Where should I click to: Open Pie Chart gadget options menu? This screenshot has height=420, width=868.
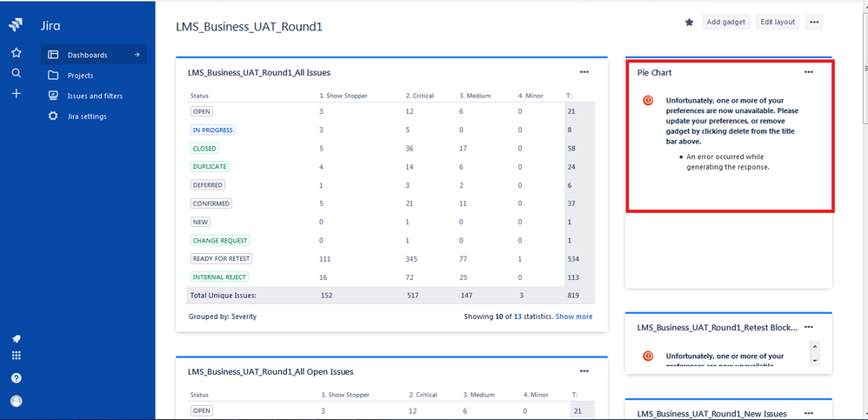809,72
